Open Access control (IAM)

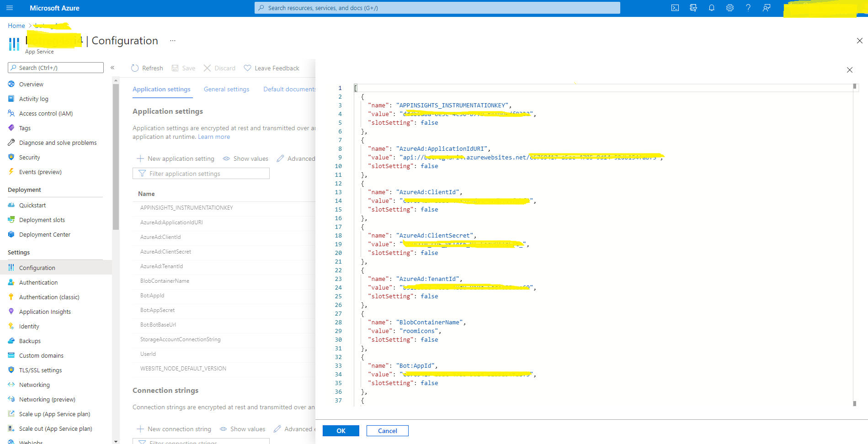click(x=46, y=113)
